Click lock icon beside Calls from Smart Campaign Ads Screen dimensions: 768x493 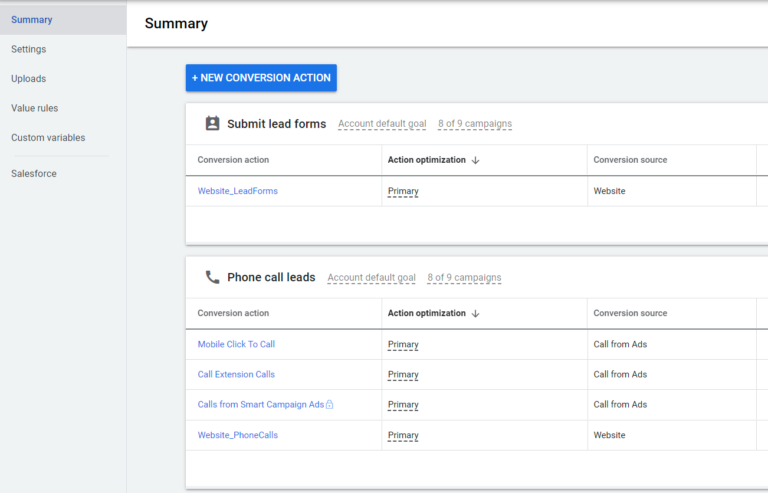coord(330,405)
